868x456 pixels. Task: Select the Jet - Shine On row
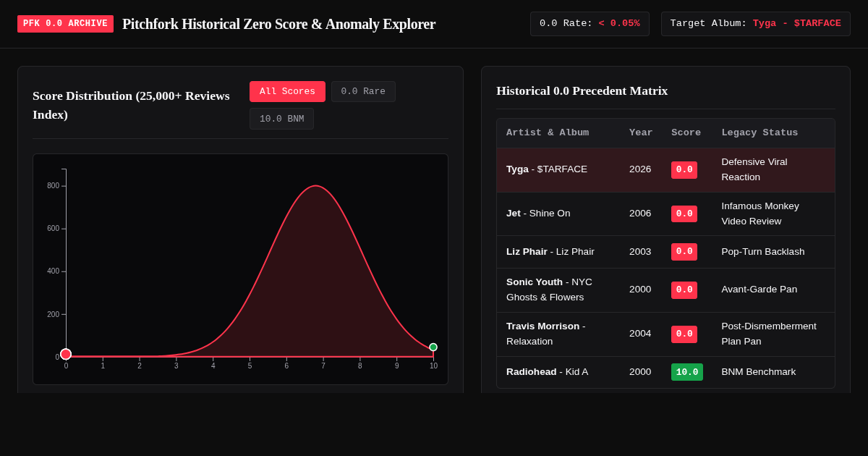pos(665,214)
